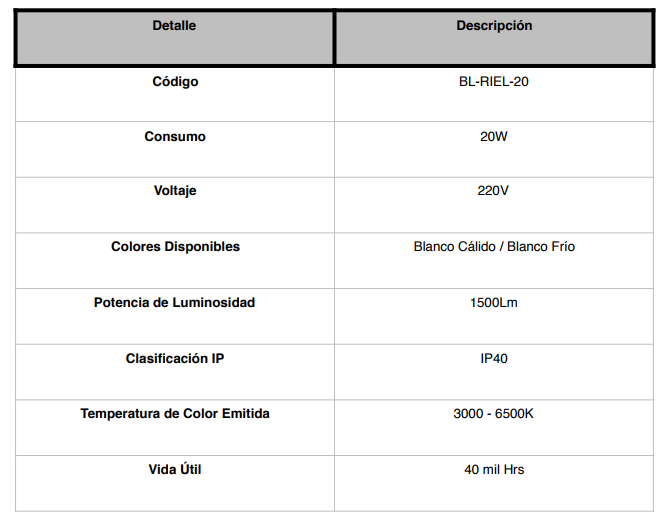Screen dimensions: 668x525
Task: Select Blanco Cálido / Blanco Frío text
Action: (494, 246)
